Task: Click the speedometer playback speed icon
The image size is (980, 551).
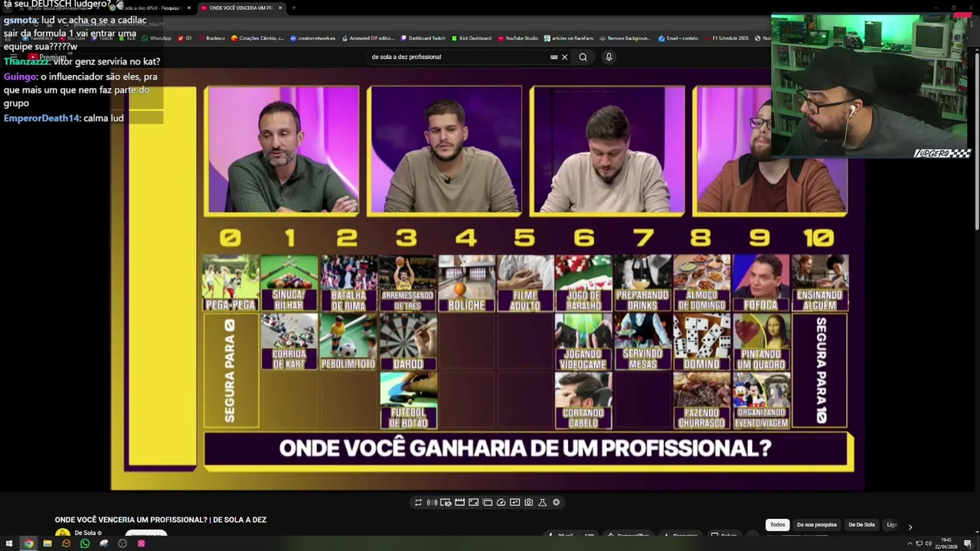Action: pyautogui.click(x=501, y=502)
